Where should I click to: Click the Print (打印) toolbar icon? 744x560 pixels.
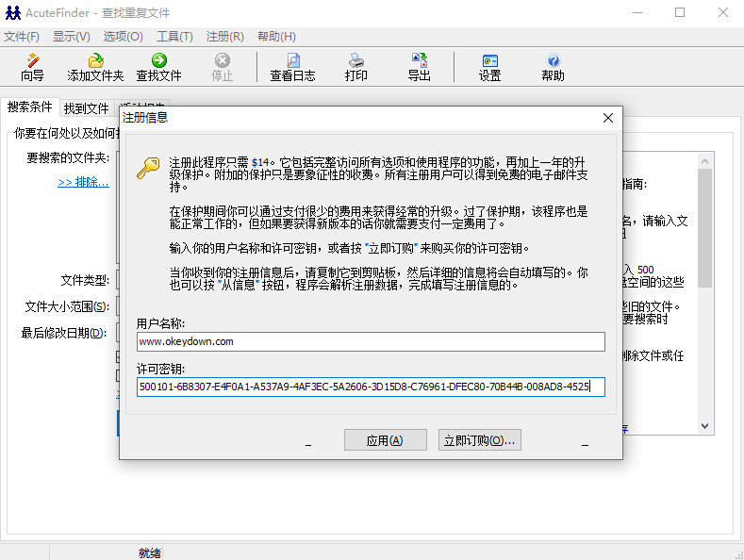pyautogui.click(x=356, y=66)
